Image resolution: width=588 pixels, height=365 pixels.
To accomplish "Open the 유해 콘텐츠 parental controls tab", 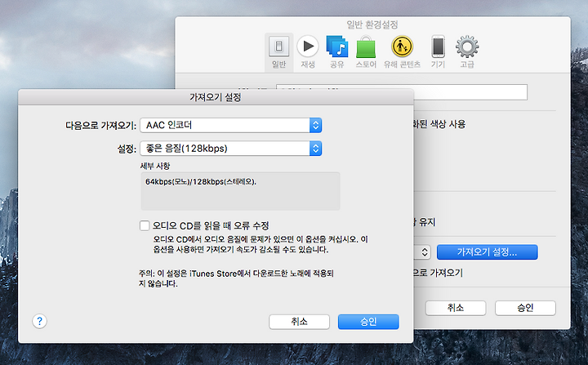I will tap(402, 52).
